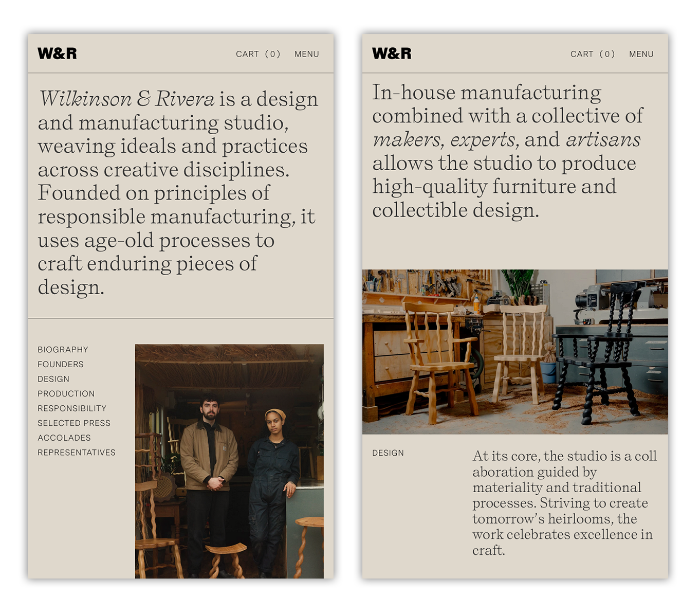Navigate to the Responsibility section
This screenshot has height=613, width=700.
(x=72, y=408)
